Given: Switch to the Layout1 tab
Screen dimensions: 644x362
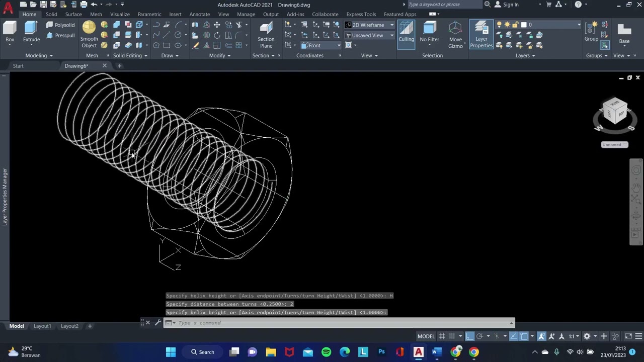Looking at the screenshot, I should (42, 326).
